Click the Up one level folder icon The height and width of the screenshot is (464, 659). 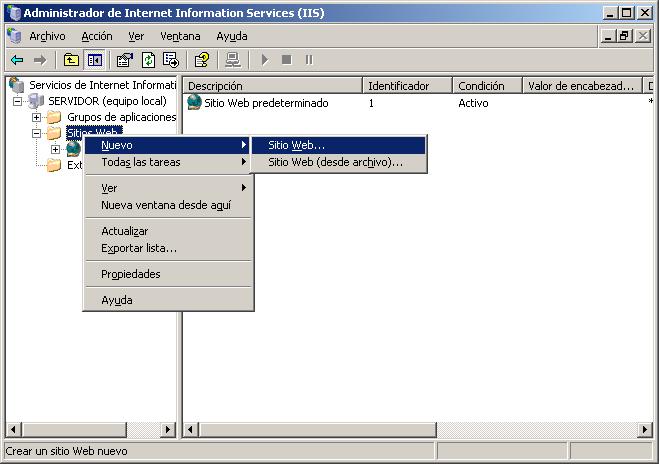pos(71,60)
